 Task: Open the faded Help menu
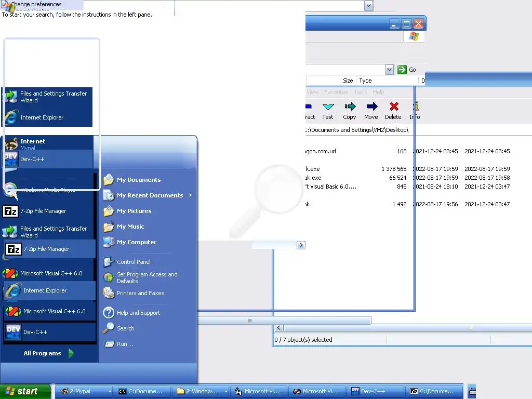click(x=378, y=92)
